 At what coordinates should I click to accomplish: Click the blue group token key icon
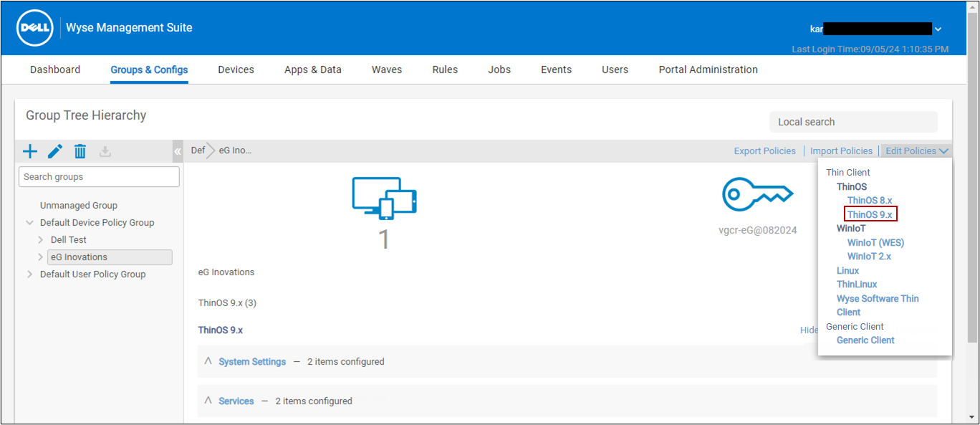click(757, 194)
